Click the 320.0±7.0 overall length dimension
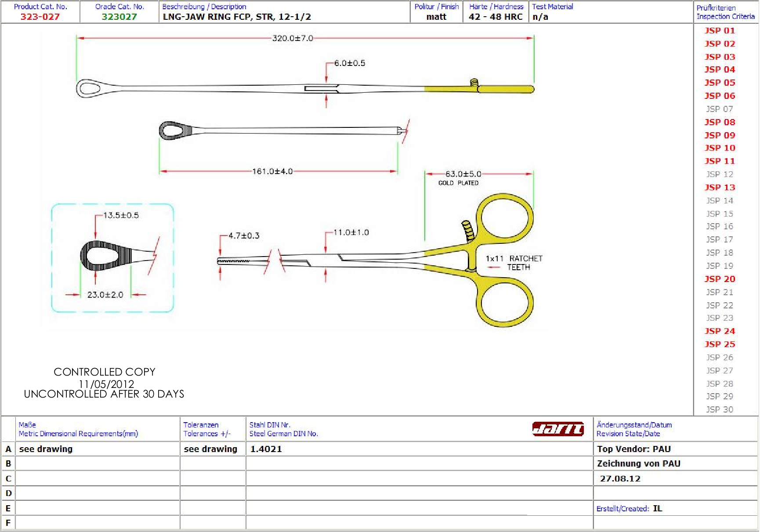The height and width of the screenshot is (532, 760). pos(292,38)
